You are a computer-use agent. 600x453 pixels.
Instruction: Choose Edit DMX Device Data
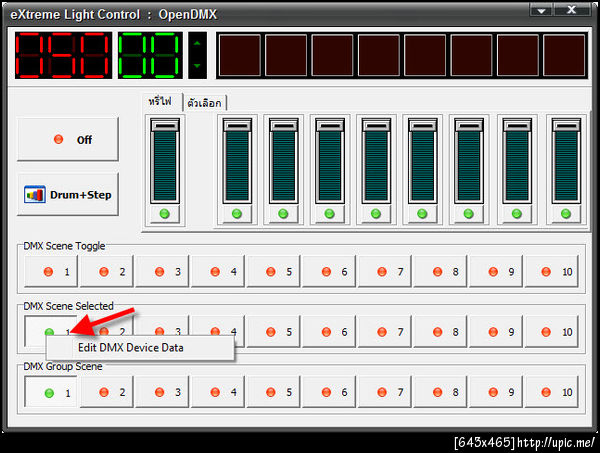pos(140,348)
